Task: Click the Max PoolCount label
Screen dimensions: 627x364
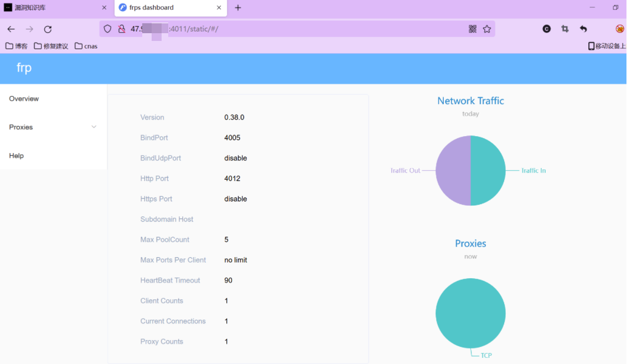Action: [x=165, y=240]
